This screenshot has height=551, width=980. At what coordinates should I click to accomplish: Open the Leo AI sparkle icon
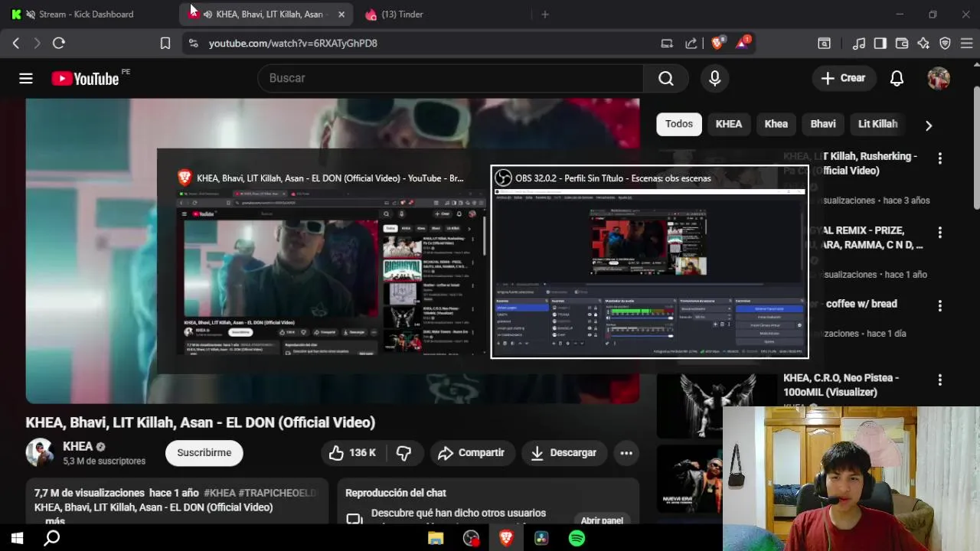923,44
